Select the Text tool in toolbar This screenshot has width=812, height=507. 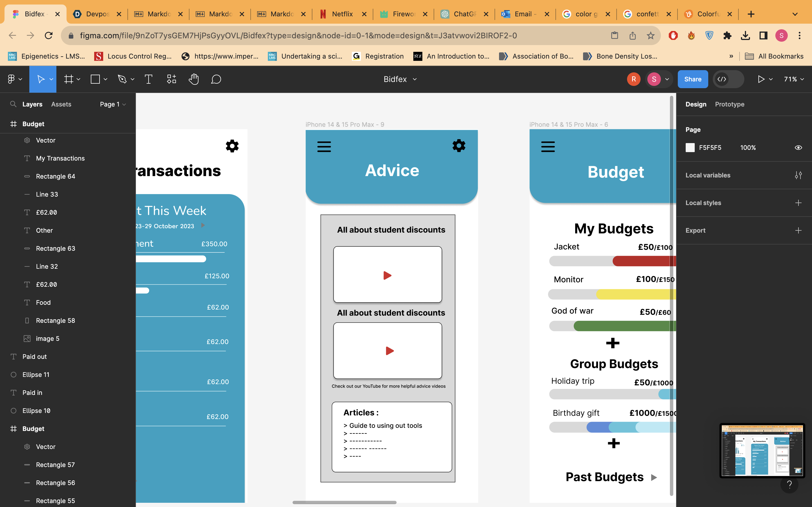148,79
